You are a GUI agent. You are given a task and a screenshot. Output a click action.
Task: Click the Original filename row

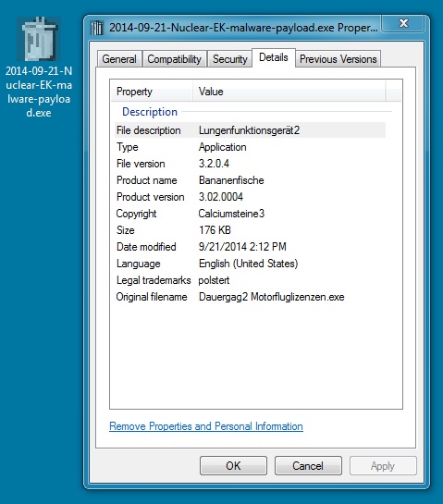coord(250,297)
